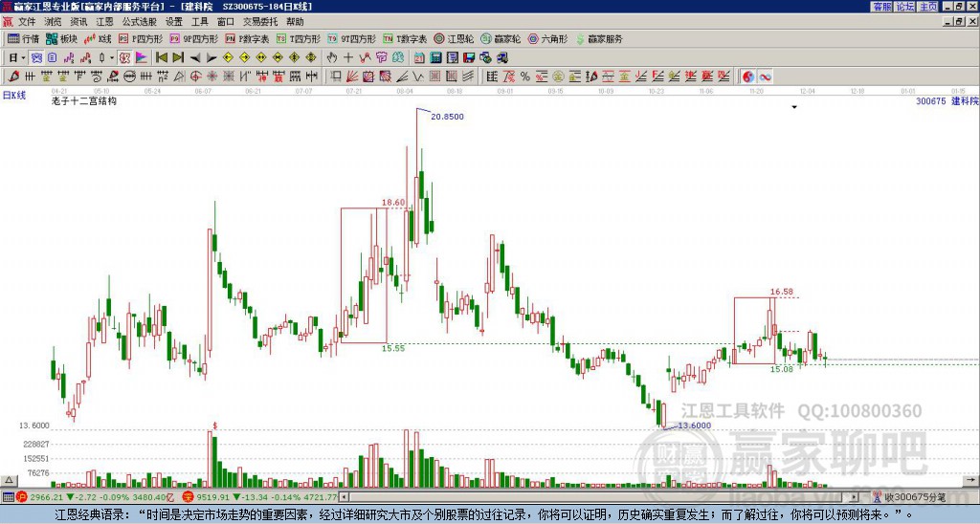The width and height of the screenshot is (980, 524).
Task: Click the 老子十二宫结构 label
Action: click(84, 100)
